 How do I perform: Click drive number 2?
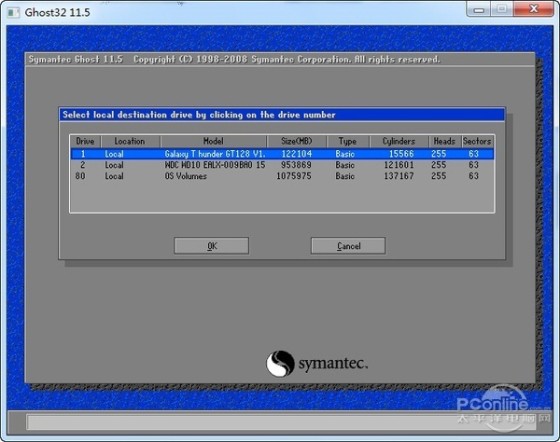(82, 165)
